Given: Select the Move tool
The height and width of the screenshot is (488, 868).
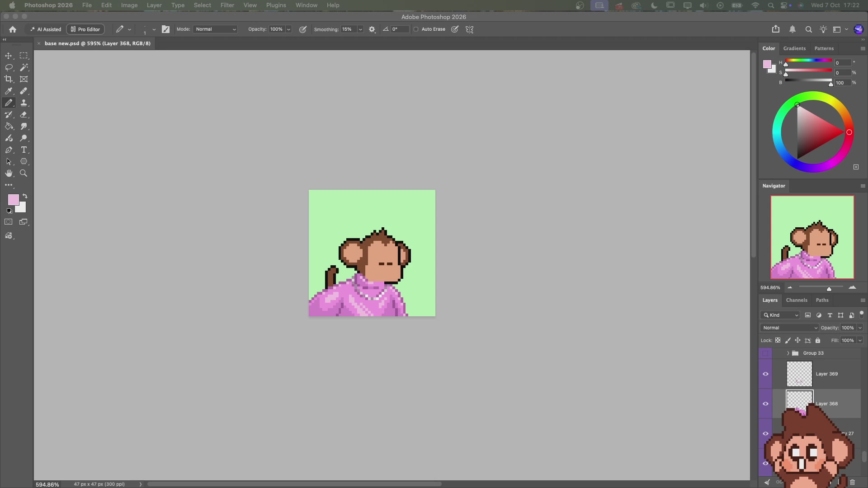Looking at the screenshot, I should tap(9, 56).
